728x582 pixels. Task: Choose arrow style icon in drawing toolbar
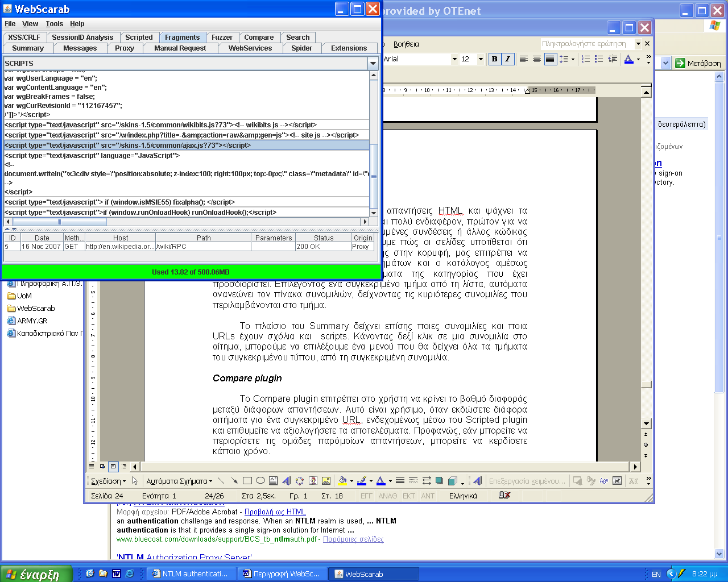[427, 481]
